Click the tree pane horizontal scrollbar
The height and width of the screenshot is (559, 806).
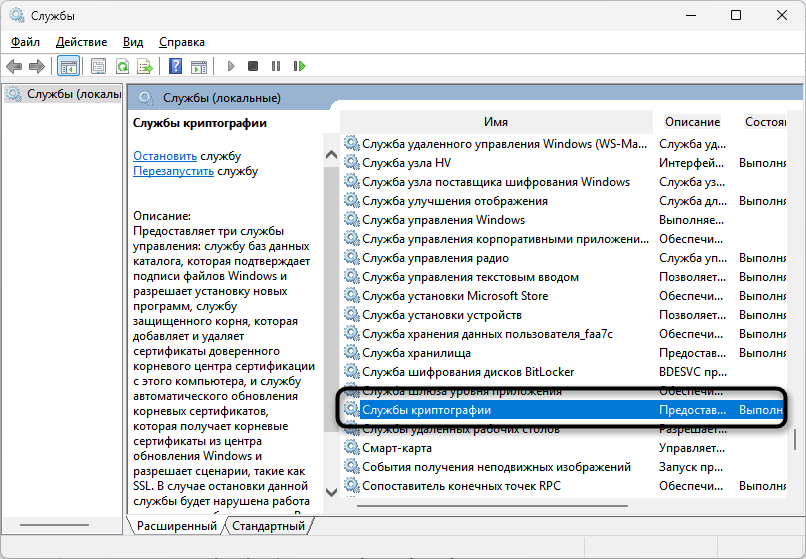pos(54,525)
